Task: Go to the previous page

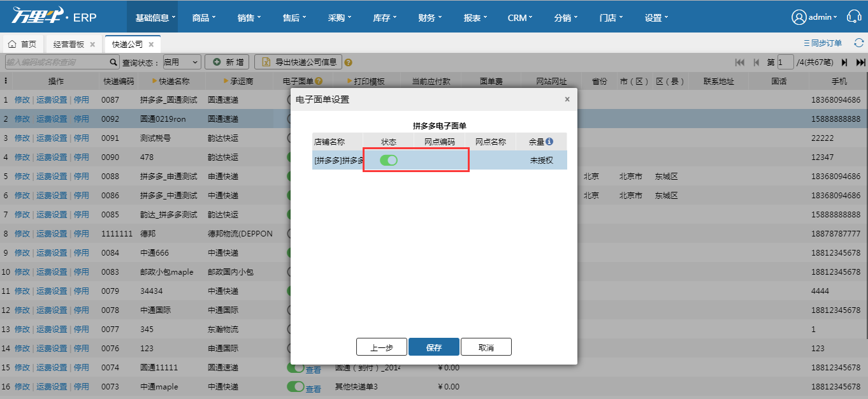Action: click(756, 62)
